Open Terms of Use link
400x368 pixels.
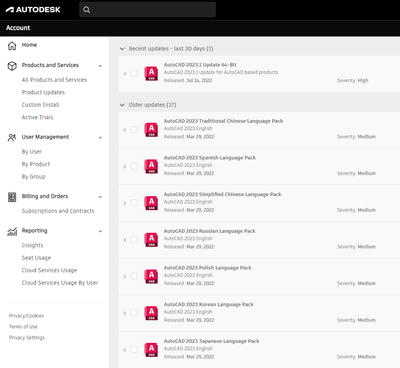pos(23,327)
